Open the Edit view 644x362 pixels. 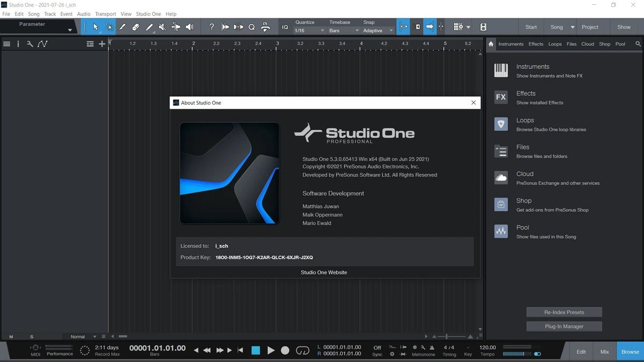pos(581,352)
